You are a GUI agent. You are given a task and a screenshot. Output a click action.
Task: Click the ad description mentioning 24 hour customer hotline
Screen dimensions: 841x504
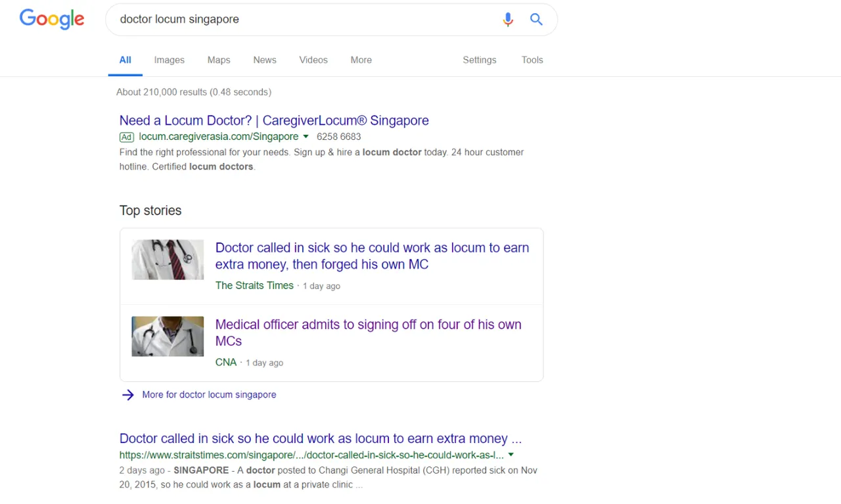322,160
